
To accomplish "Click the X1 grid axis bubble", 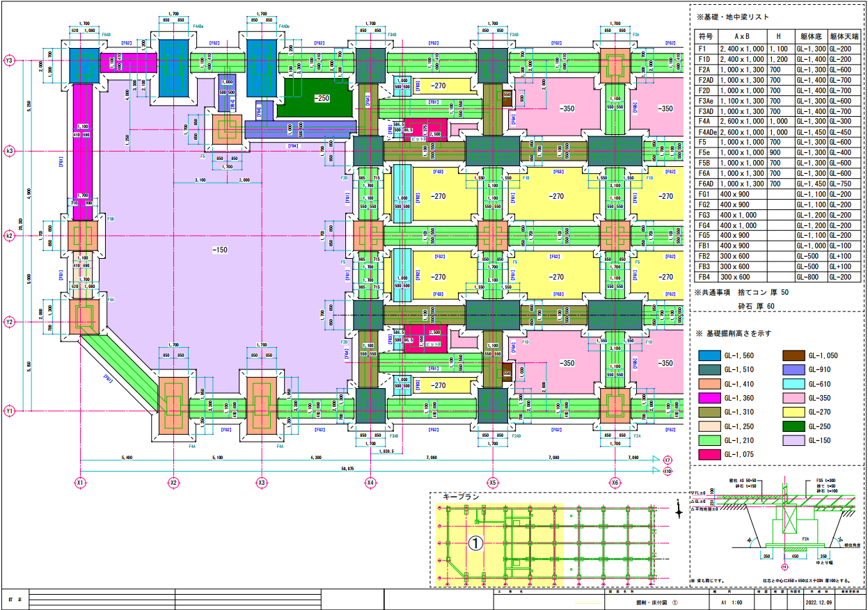I will pyautogui.click(x=80, y=482).
